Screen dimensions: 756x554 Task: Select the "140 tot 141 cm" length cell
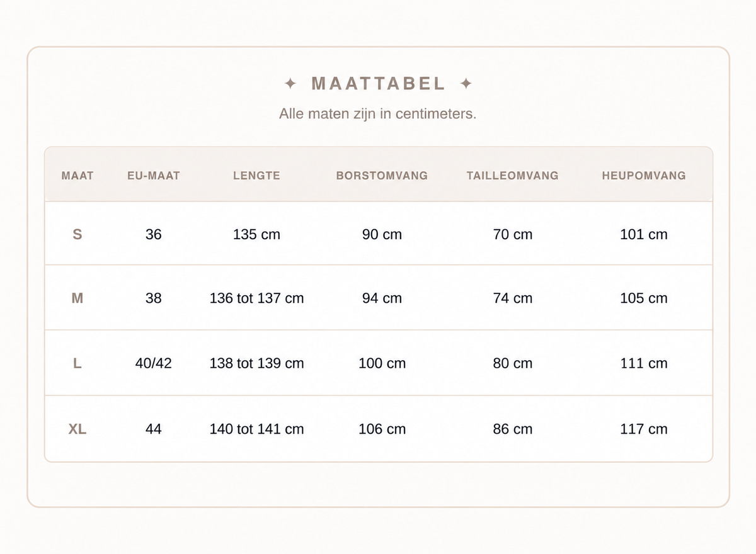coord(256,429)
